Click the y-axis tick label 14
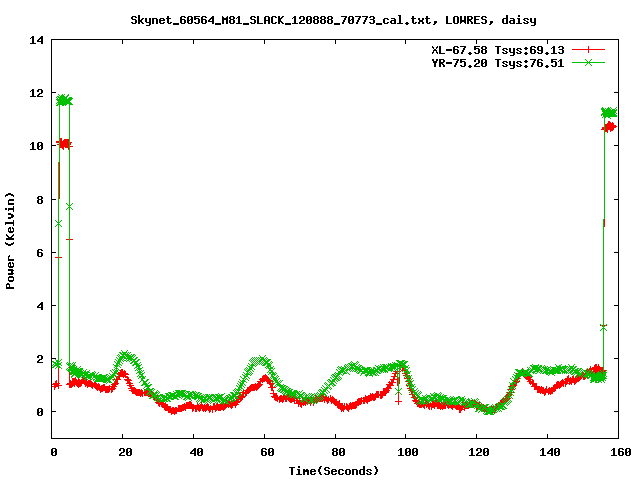The width and height of the screenshot is (640, 480). tap(36, 40)
